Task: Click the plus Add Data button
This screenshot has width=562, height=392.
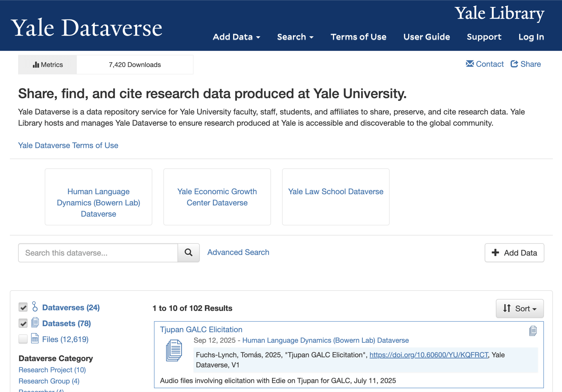Action: [x=514, y=253]
